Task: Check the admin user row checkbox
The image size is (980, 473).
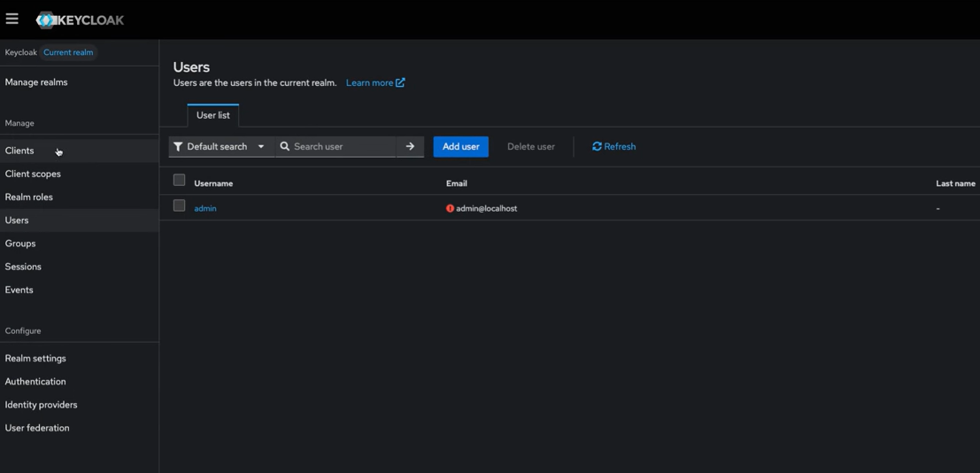Action: click(x=179, y=206)
